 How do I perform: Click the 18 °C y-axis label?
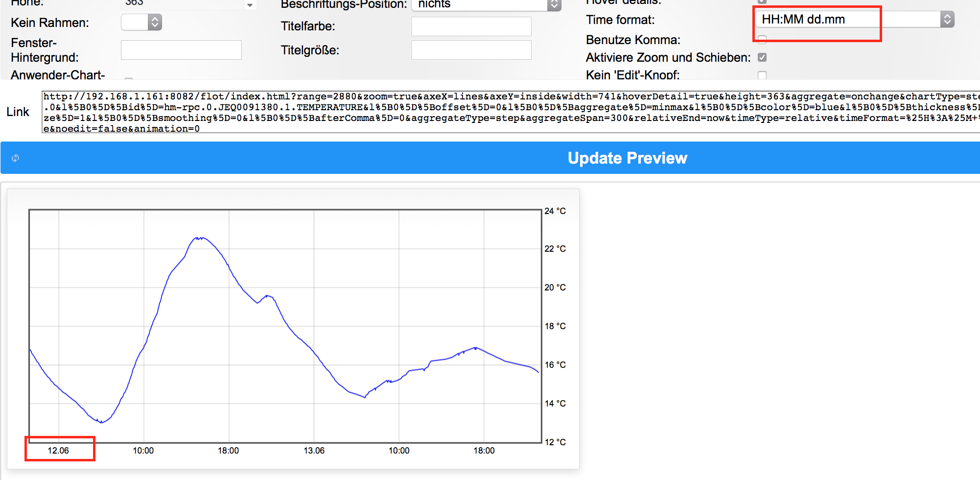pos(555,326)
